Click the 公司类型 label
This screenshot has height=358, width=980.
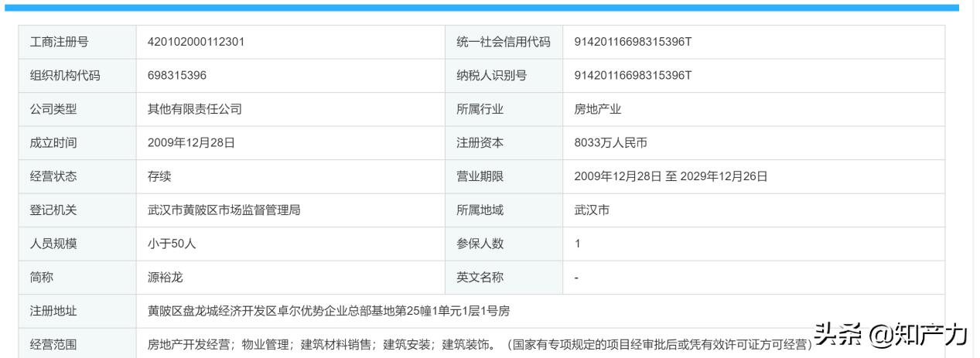pos(53,109)
